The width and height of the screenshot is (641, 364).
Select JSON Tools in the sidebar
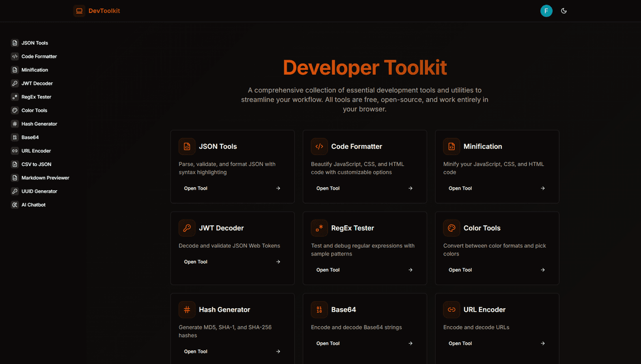tap(34, 43)
